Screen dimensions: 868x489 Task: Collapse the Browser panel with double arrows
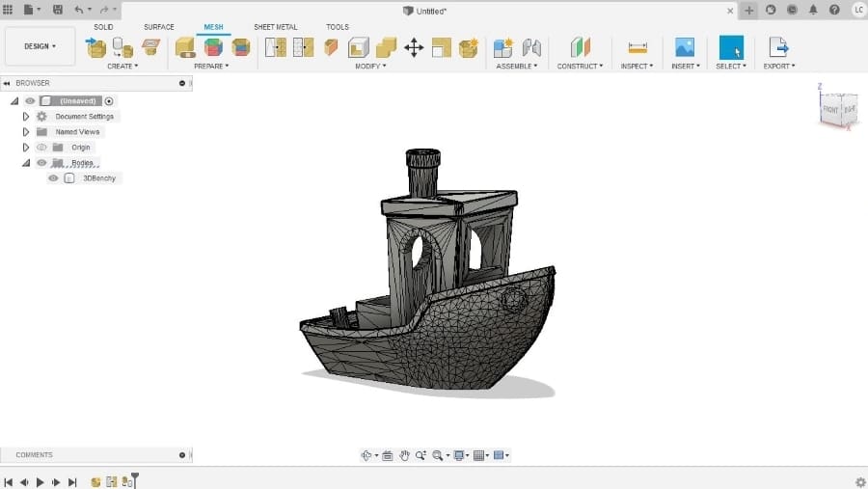point(7,83)
